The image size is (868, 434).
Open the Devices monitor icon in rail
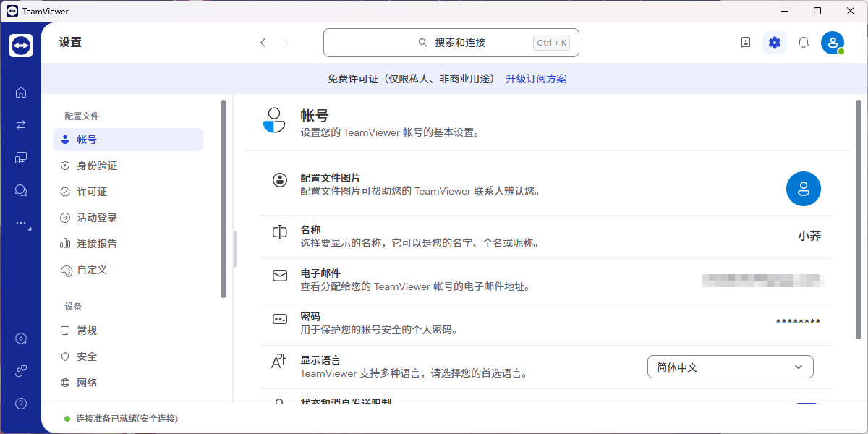[21, 157]
